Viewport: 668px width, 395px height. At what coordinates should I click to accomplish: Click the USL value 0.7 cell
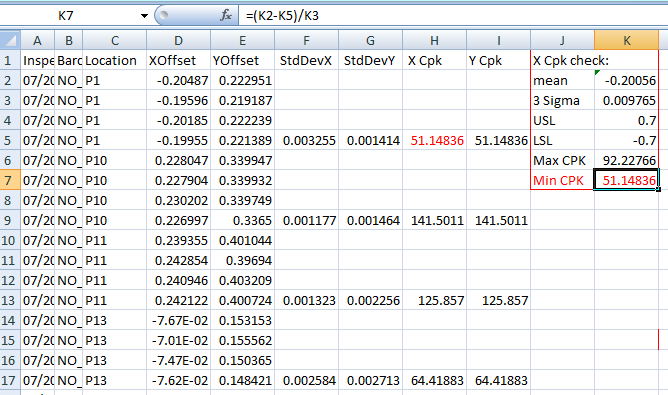coord(627,121)
